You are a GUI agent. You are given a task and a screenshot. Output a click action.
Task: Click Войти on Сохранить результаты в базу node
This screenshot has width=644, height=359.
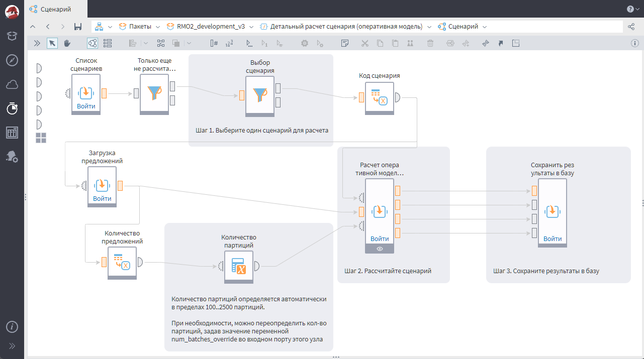553,239
